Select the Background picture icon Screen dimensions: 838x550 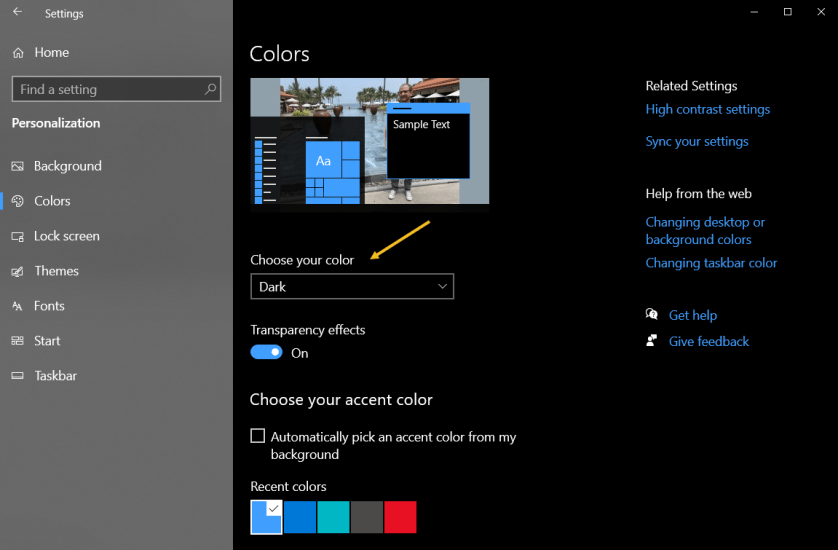tap(18, 166)
